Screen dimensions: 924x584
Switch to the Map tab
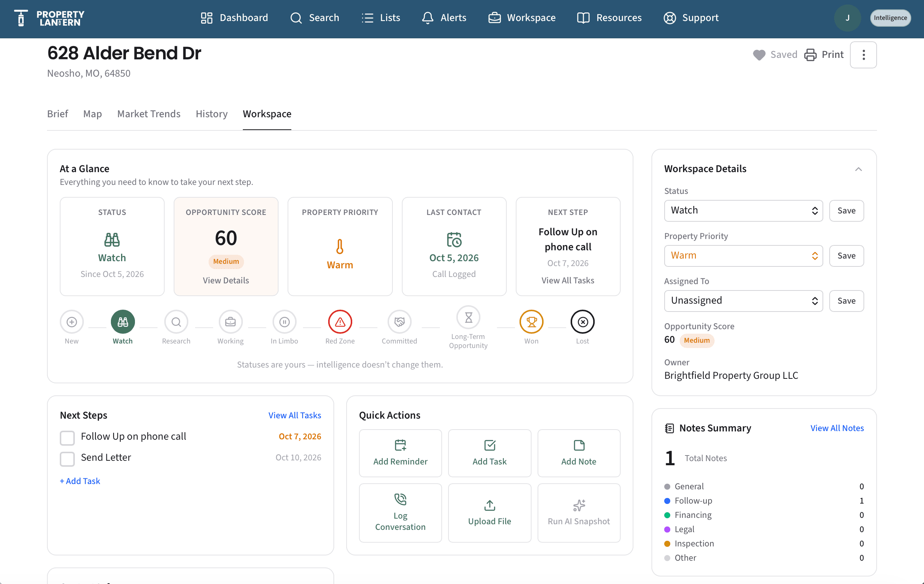(x=92, y=114)
